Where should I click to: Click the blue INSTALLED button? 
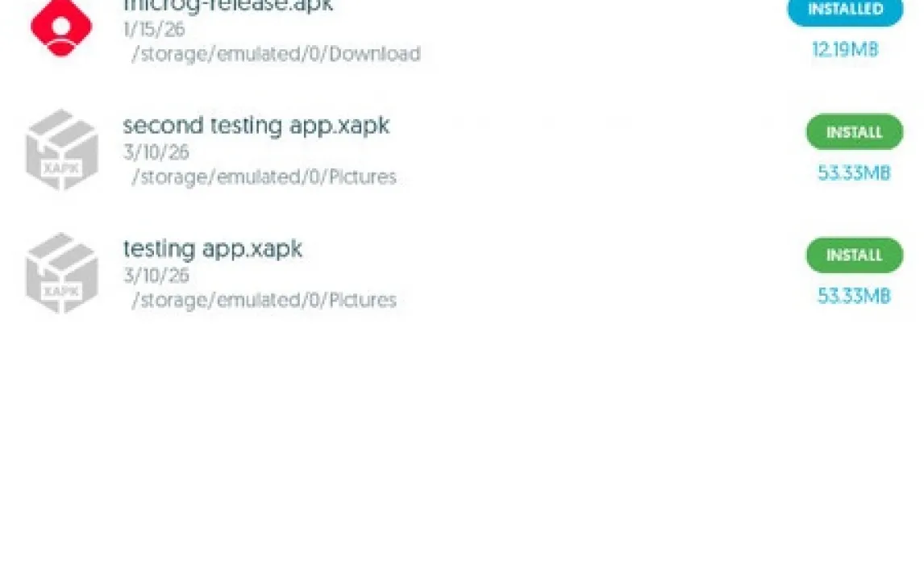click(x=845, y=11)
